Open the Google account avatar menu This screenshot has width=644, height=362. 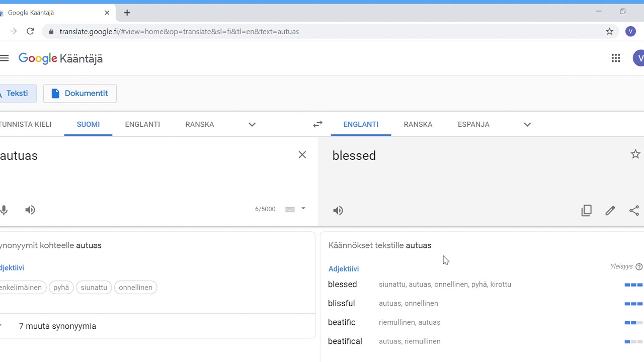coord(638,58)
